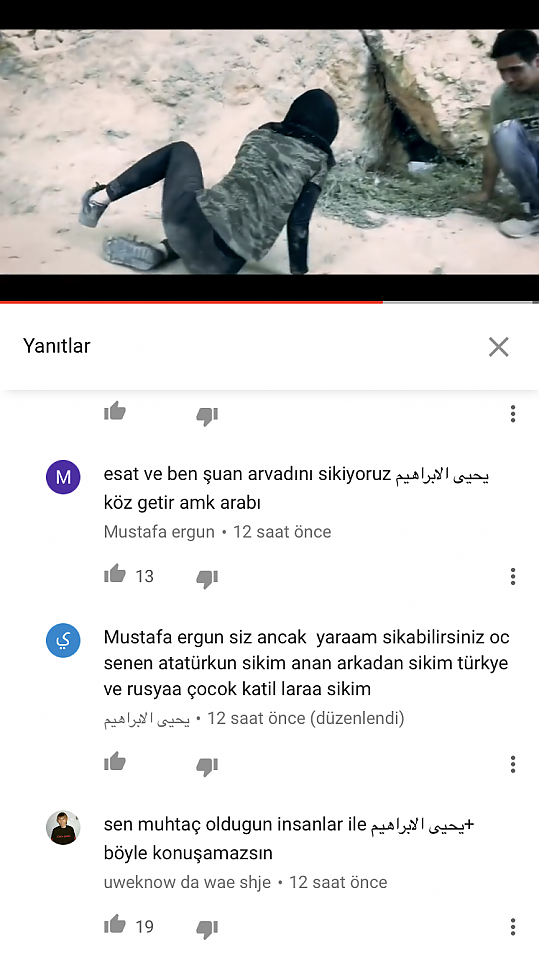539x960 pixels.
Task: Click the uweknow da wae shje username
Action: tap(187, 882)
